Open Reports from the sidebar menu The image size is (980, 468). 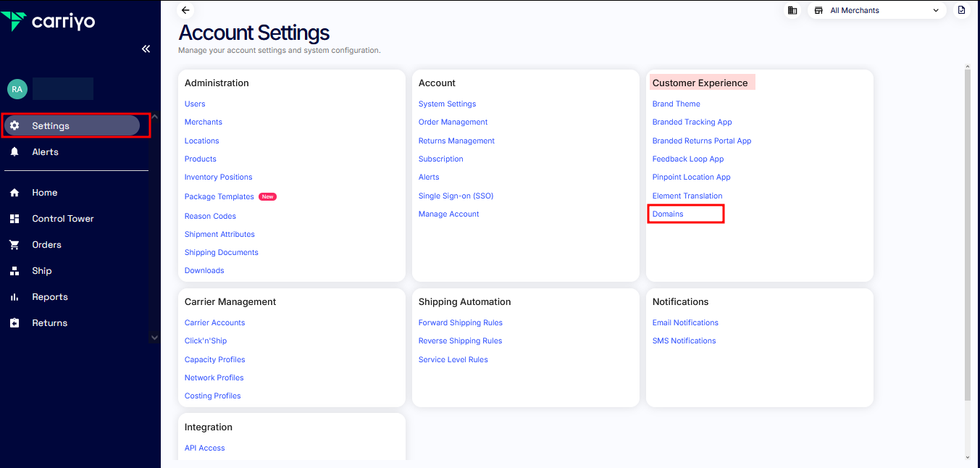click(49, 297)
